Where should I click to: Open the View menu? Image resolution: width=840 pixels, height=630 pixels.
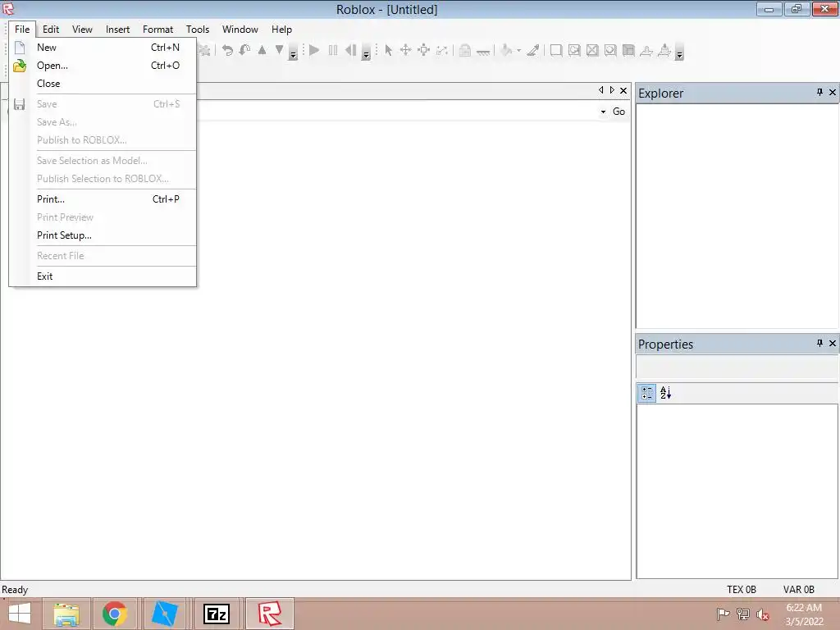pos(82,30)
